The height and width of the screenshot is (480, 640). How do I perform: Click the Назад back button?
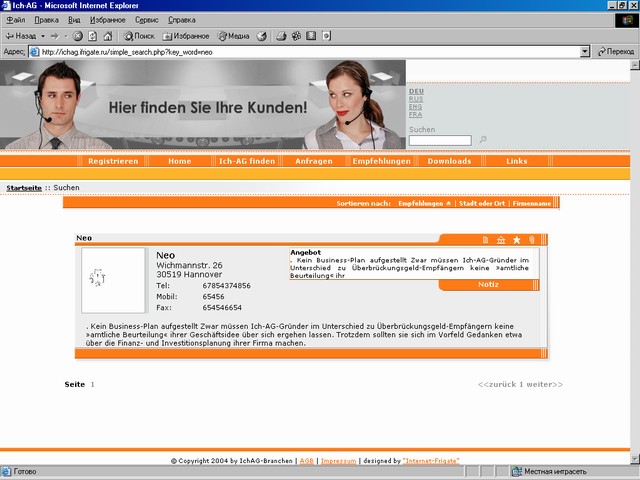coord(20,36)
